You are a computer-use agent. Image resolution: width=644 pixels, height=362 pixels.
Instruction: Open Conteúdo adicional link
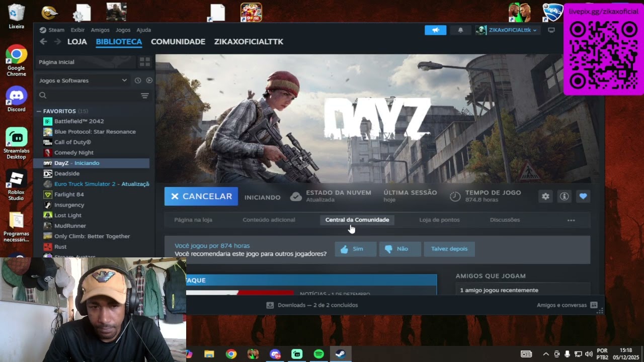[269, 220]
